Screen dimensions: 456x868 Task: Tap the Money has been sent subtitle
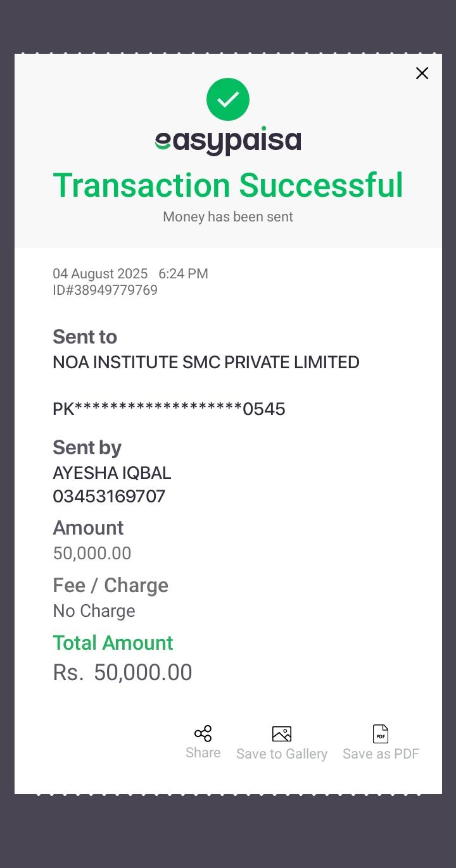(x=228, y=217)
